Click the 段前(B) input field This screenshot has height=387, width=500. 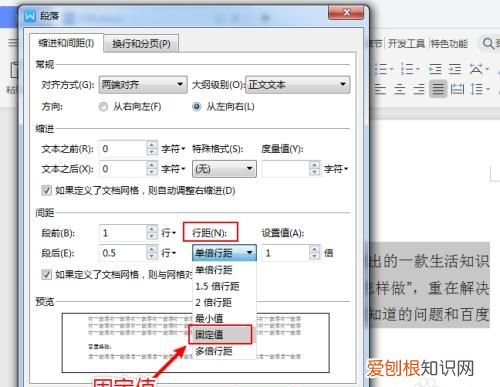coord(123,233)
